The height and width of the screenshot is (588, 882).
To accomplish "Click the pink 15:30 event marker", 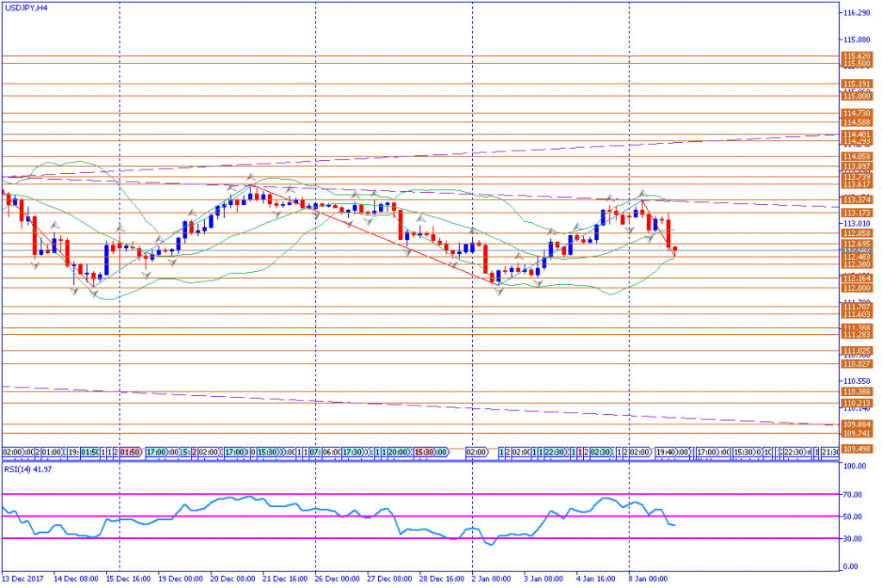I will pos(424,451).
